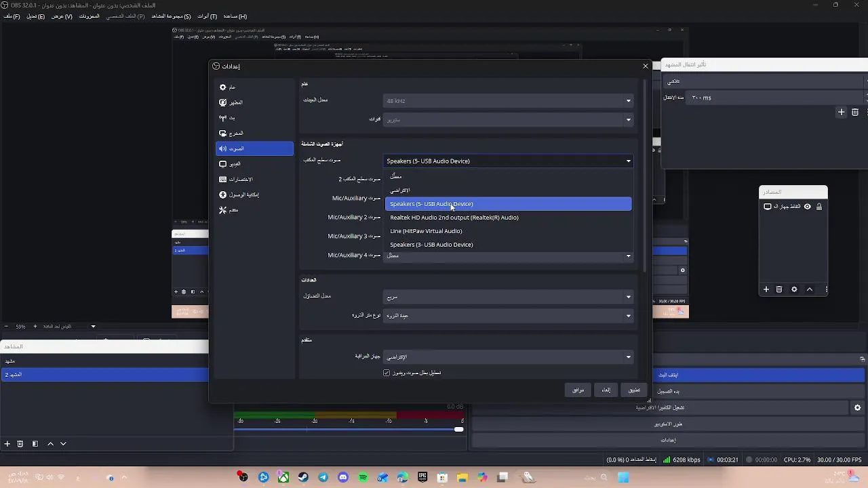Open the Mic/Auxiliary 4 device dropdown

tap(508, 256)
